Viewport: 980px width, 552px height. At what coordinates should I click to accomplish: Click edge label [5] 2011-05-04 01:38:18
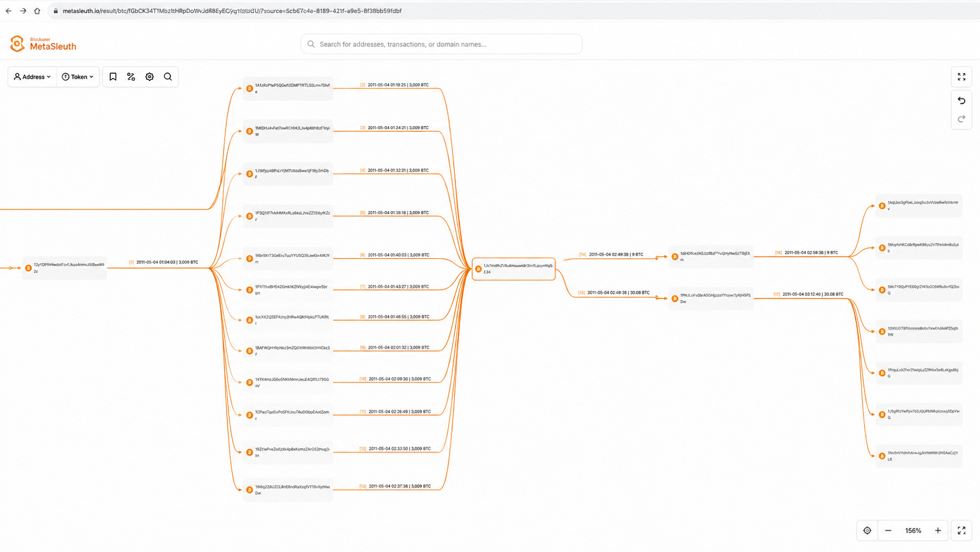coord(394,213)
